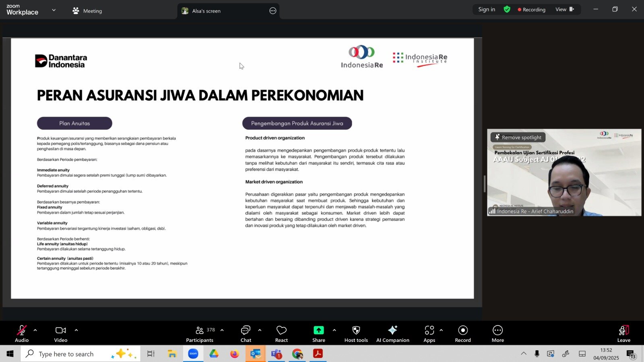
Task: Open the Zoom Workplace dropdown chevron
Action: tap(54, 10)
